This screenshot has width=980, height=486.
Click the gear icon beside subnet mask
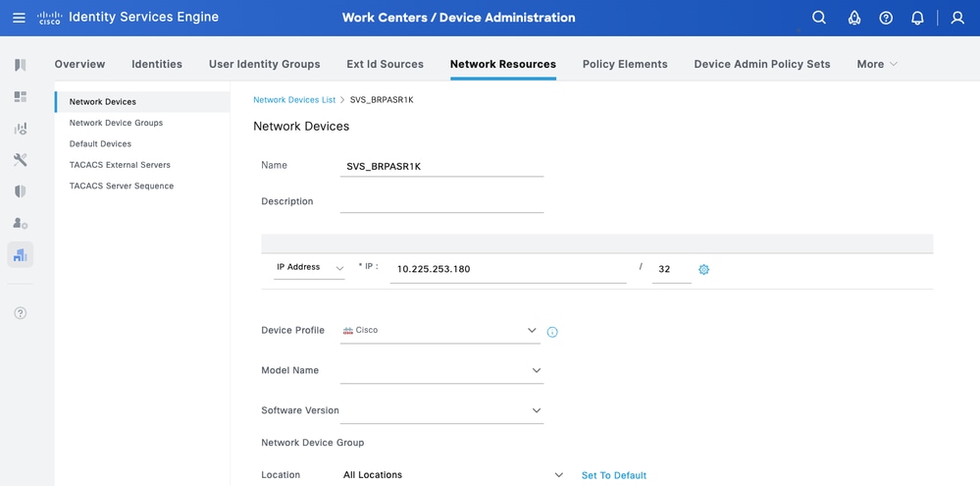[x=703, y=269]
